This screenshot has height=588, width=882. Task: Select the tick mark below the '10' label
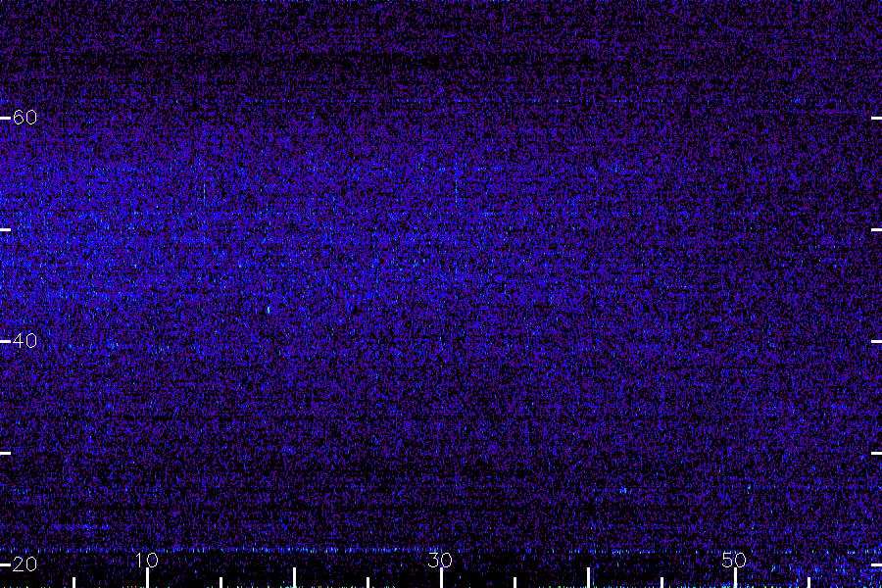coord(147,578)
